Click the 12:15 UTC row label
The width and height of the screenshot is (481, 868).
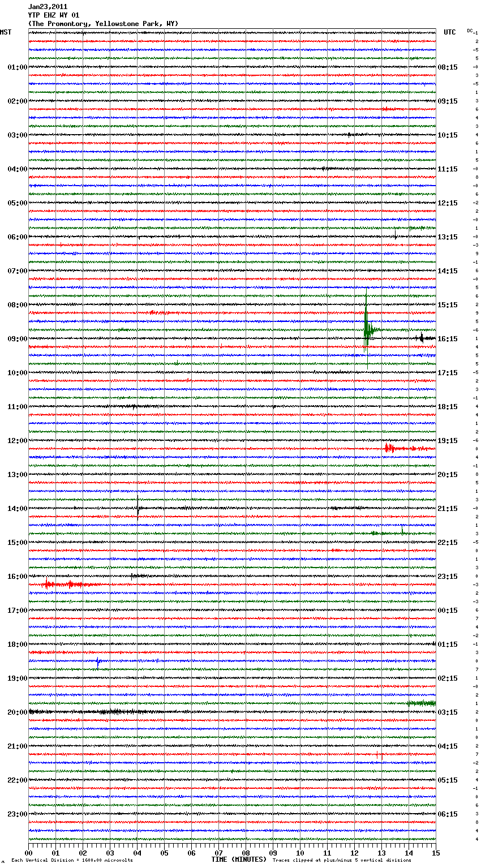coord(448,203)
